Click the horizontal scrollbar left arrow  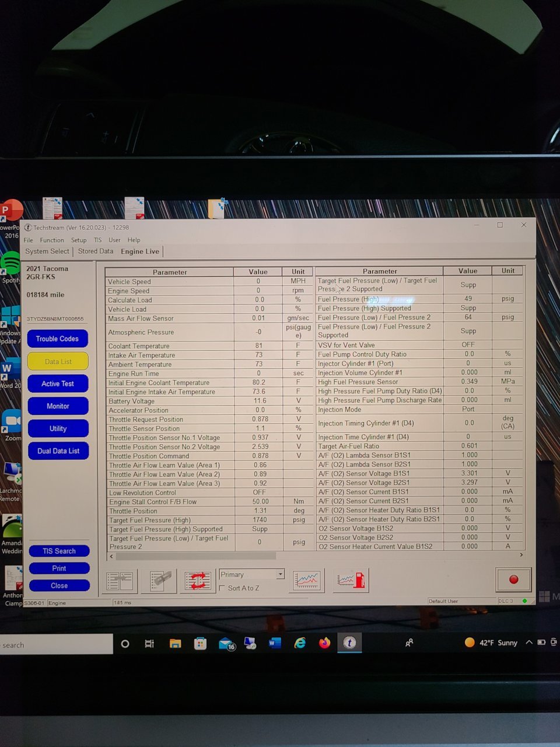(111, 556)
